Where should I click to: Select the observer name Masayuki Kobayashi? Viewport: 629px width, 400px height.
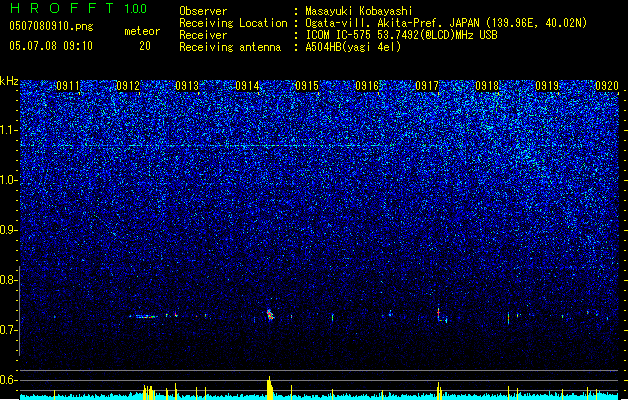click(x=359, y=11)
